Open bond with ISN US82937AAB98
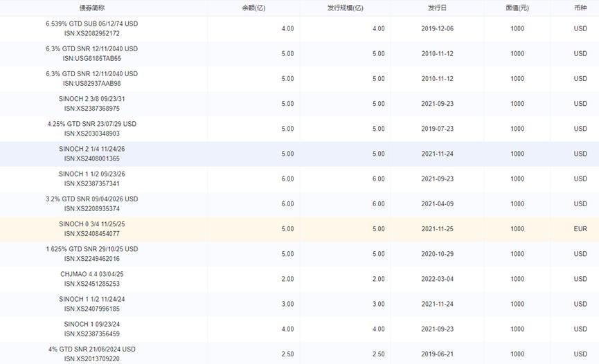Screen dimensions: 599x364 pos(91,83)
